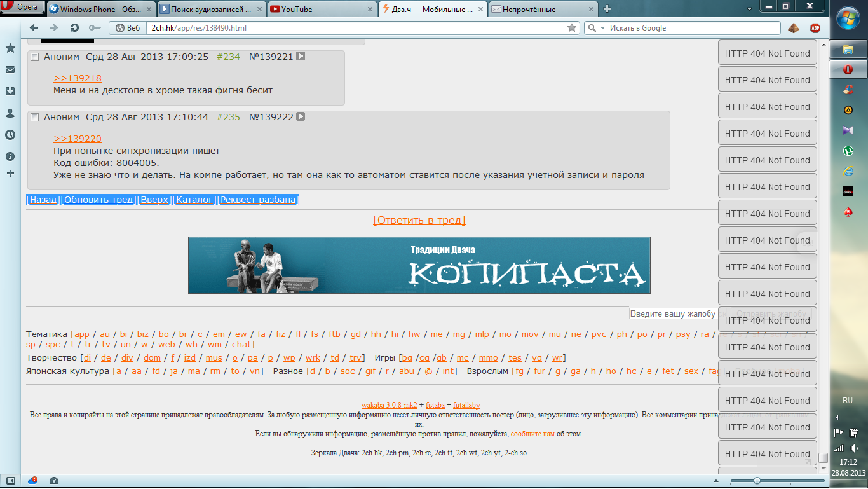This screenshot has width=868, height=489.
Task: Expand post №139222 with its arrow icon
Action: point(301,116)
